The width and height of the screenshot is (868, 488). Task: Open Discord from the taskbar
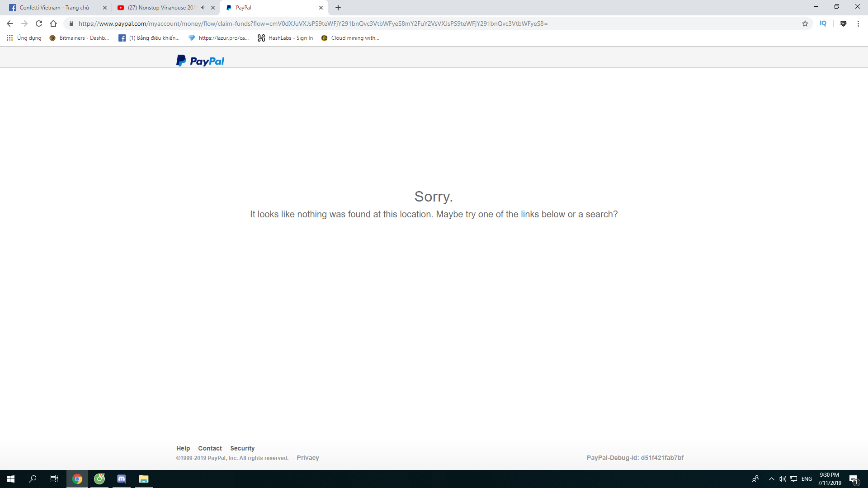click(x=122, y=479)
